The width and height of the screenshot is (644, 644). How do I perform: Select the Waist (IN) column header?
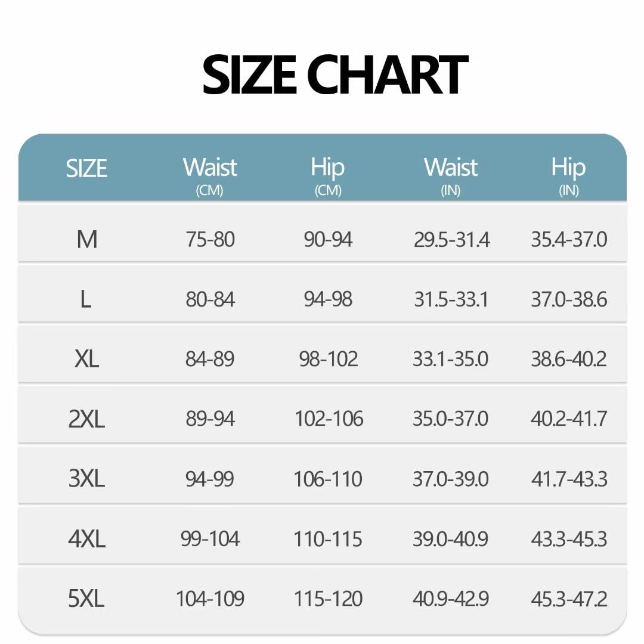tap(451, 173)
